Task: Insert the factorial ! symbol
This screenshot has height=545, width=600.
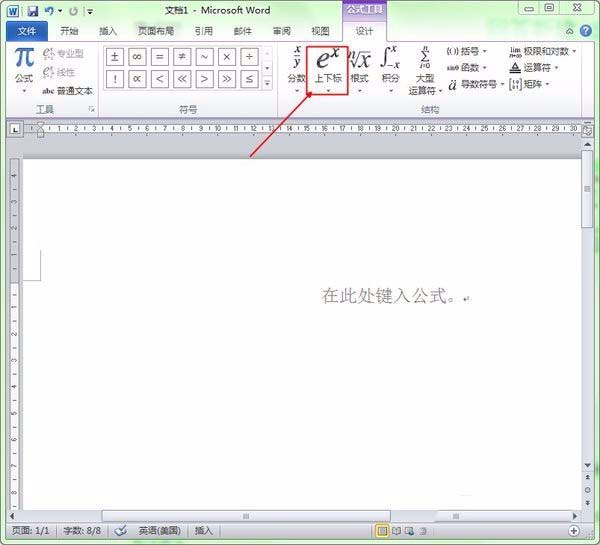Action: tap(114, 79)
